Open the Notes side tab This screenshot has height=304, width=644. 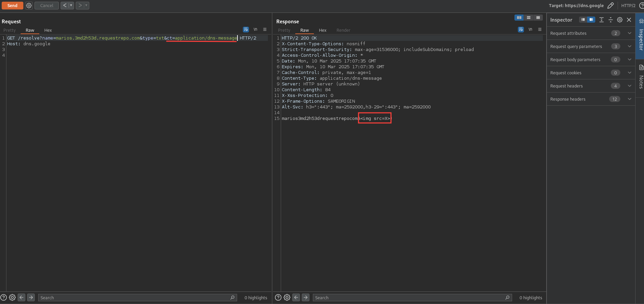641,78
